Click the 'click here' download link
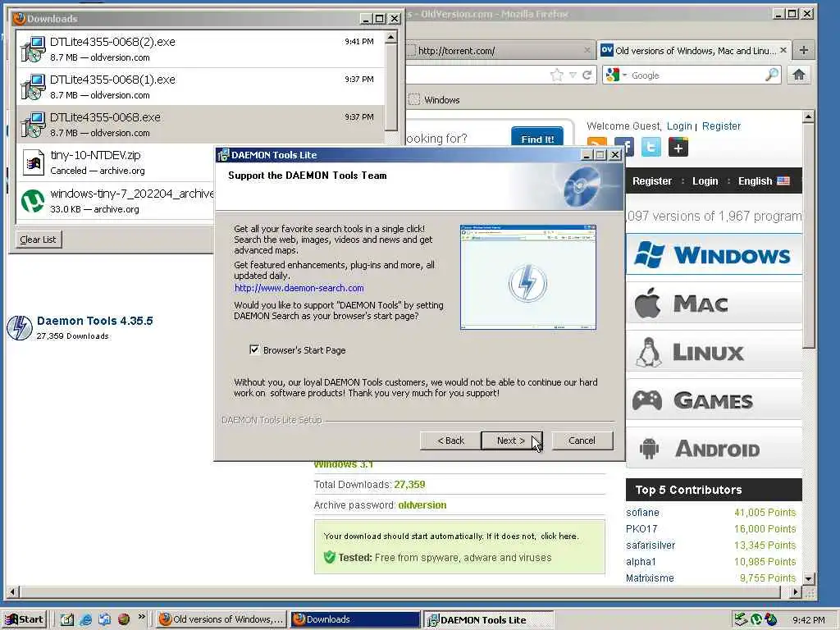The width and height of the screenshot is (840, 630). [558, 536]
